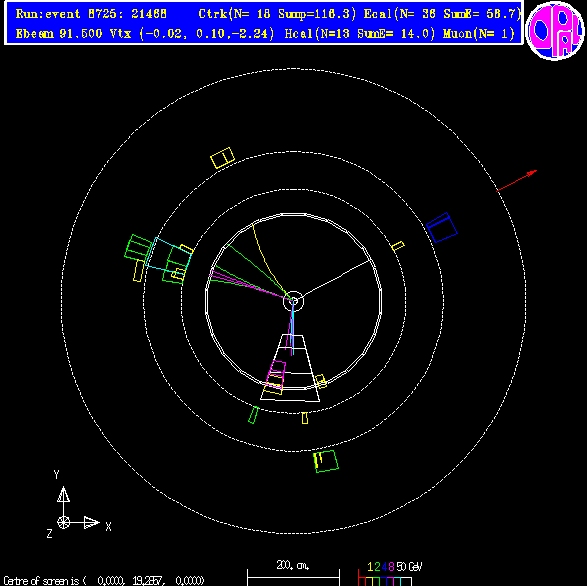Viewport: 587px width, 586px height.
Task: Select the central vertex circle
Action: [294, 301]
